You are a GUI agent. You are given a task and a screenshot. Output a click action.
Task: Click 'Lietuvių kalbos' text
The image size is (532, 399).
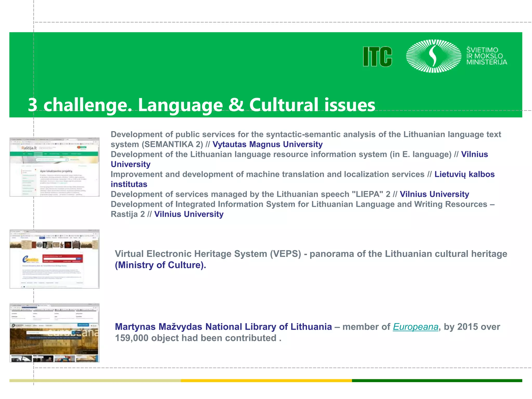click(x=464, y=174)
